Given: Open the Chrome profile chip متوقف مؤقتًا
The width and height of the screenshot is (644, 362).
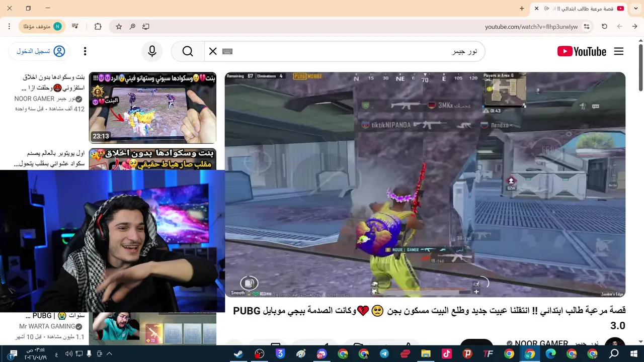Looking at the screenshot, I should 42,27.
